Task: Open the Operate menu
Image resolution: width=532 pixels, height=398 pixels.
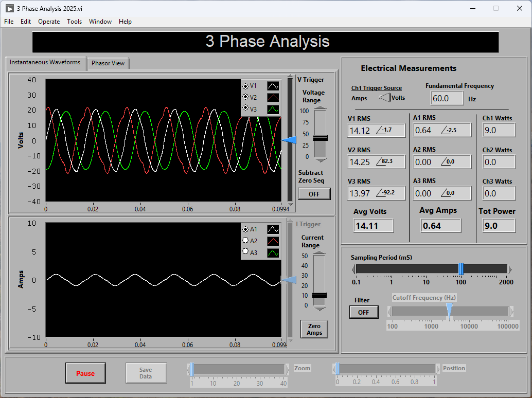Action: 49,22
